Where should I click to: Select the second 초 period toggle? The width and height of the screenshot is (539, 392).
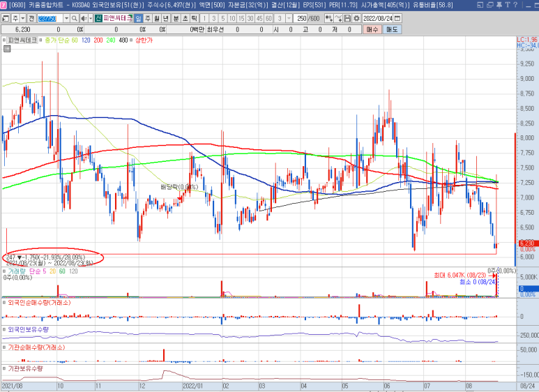coord(185,18)
